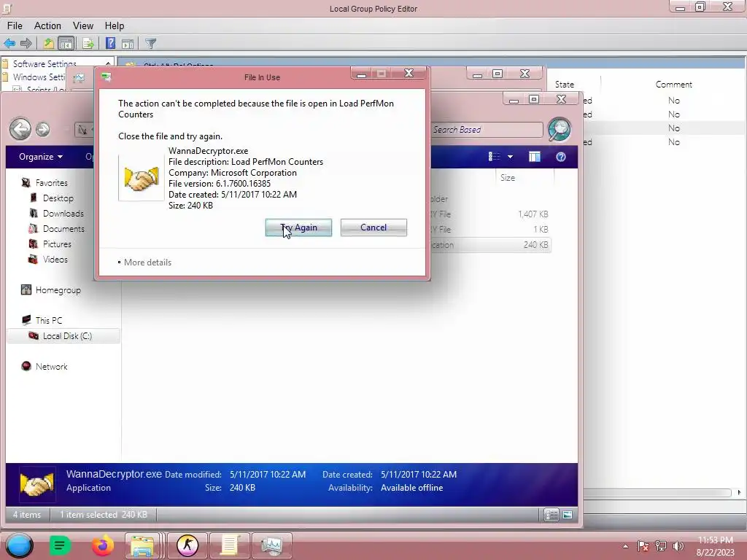Click the Start orb on taskbar
This screenshot has width=747, height=560.
click(20, 545)
